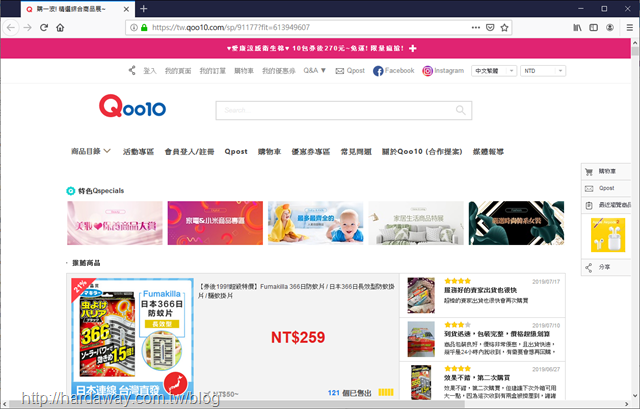Open page actions three-dot menu
This screenshot has height=409, width=640.
tap(476, 27)
